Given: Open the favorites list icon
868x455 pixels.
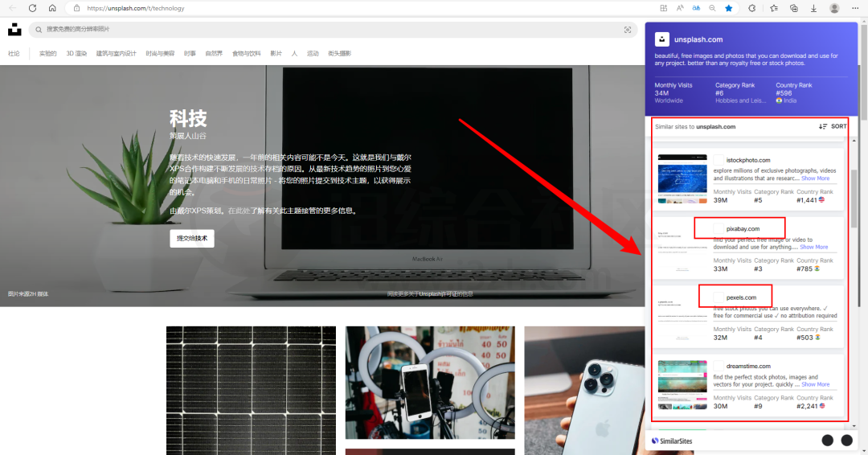Looking at the screenshot, I should pos(774,8).
